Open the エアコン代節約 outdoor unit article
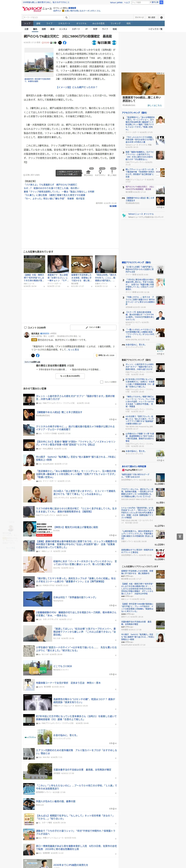The width and height of the screenshot is (186, 868). tap(76, 752)
